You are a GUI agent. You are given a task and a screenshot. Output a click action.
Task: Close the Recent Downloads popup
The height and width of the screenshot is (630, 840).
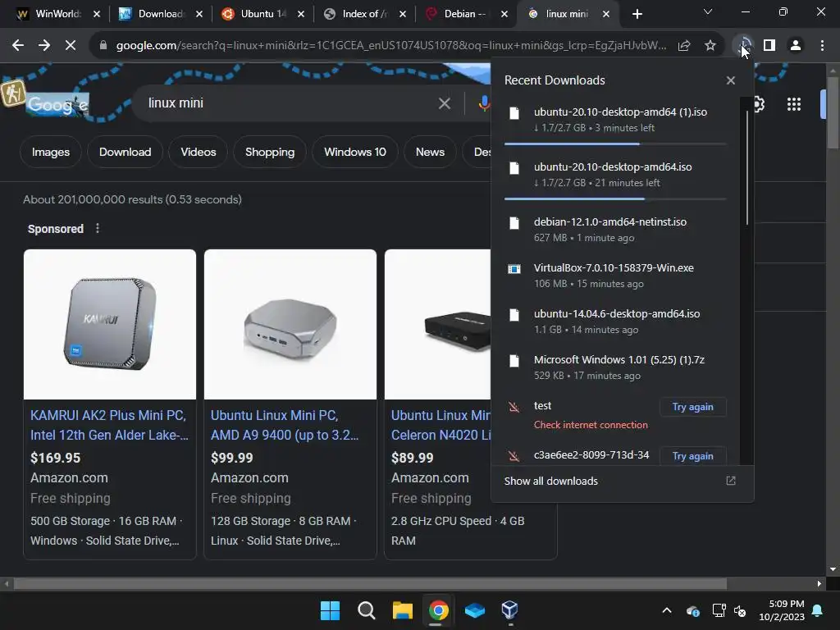click(731, 80)
